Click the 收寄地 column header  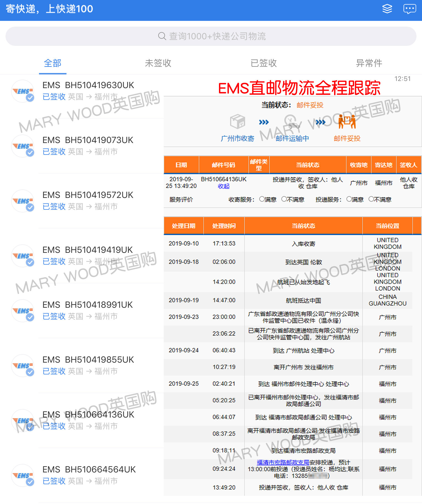tap(359, 165)
